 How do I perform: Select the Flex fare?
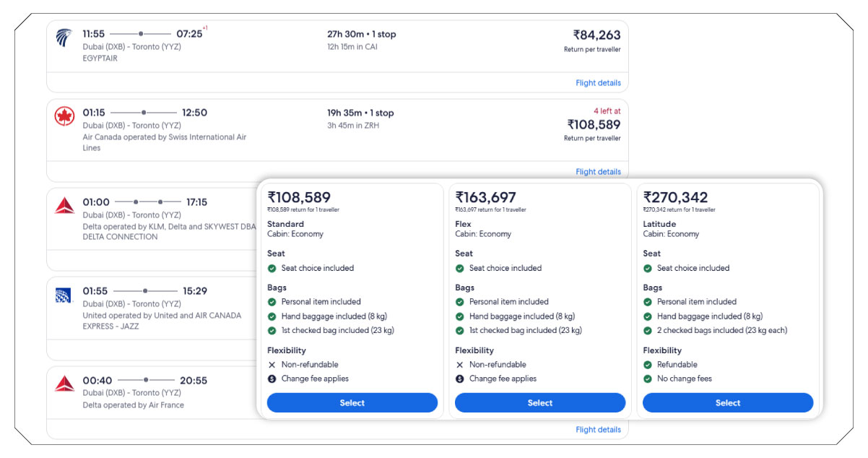(539, 402)
